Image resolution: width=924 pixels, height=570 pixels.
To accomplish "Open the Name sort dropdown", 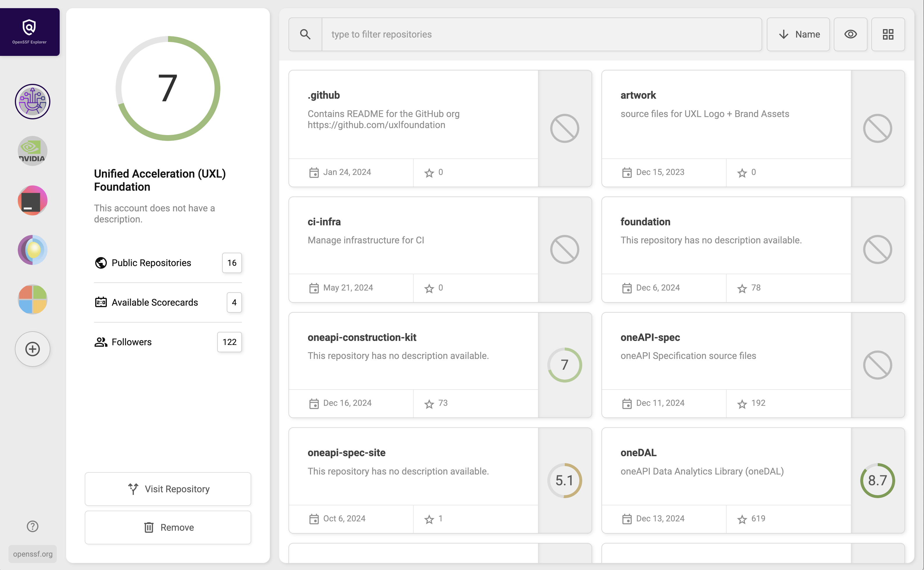I will coord(798,34).
